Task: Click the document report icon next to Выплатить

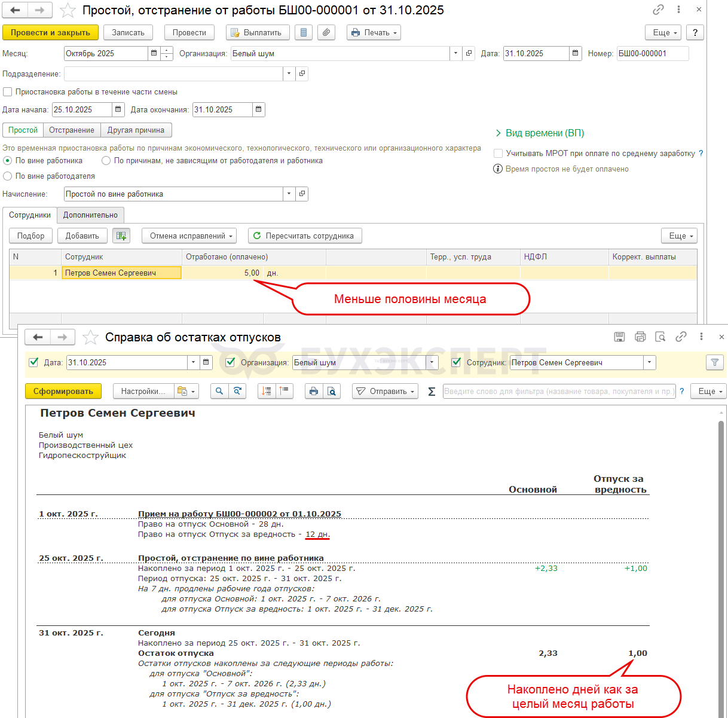Action: [304, 33]
